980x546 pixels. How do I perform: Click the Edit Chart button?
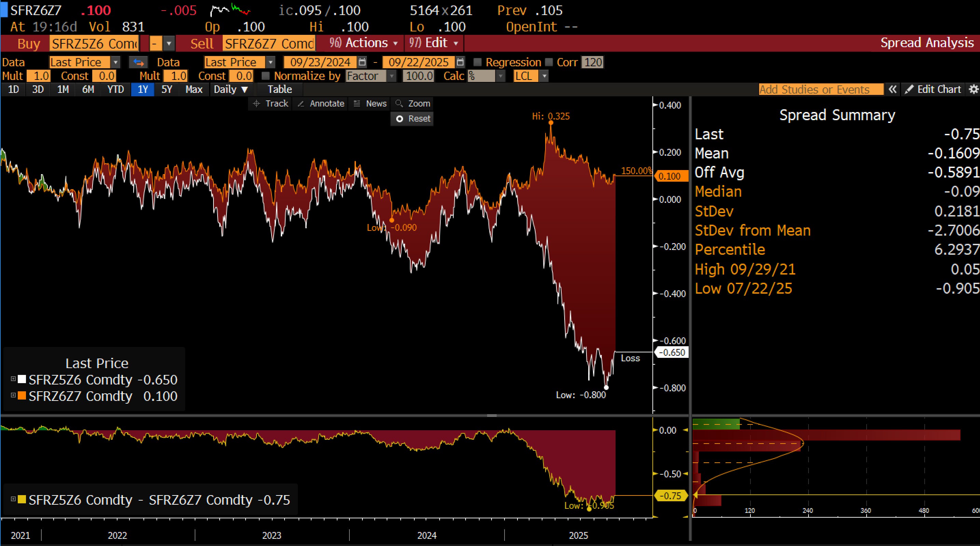pos(933,89)
